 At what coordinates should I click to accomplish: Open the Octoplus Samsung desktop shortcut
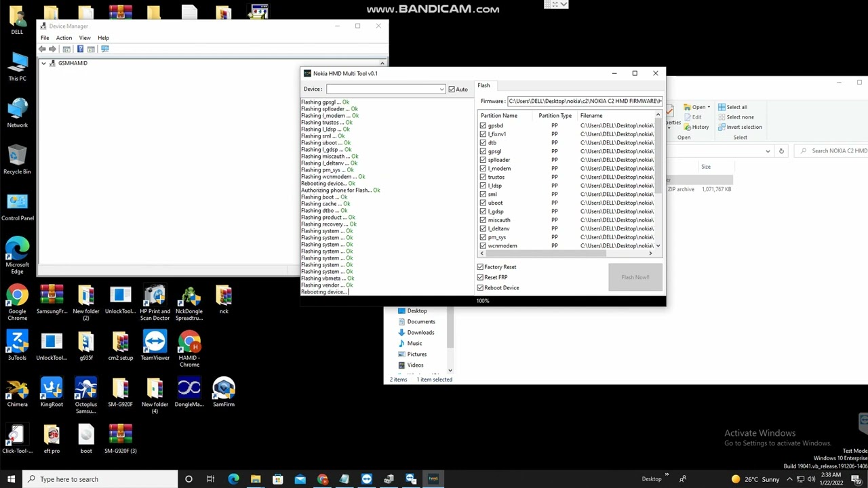coord(86,396)
